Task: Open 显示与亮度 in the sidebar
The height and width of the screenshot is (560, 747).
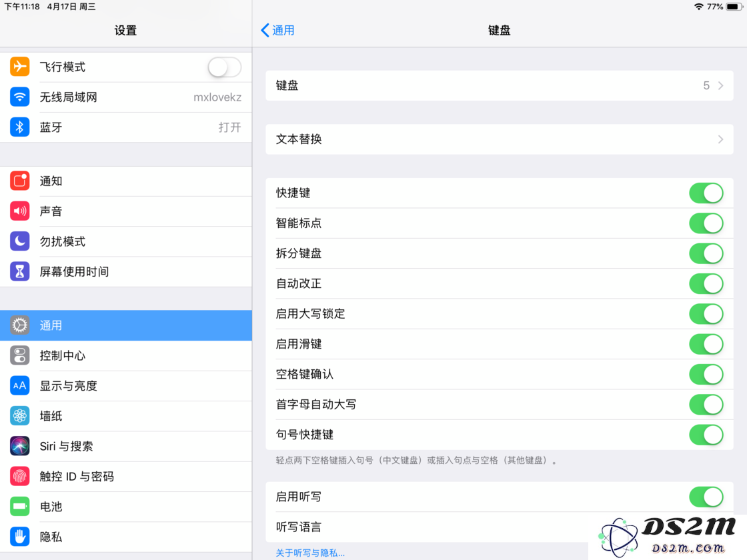Action: (126, 386)
